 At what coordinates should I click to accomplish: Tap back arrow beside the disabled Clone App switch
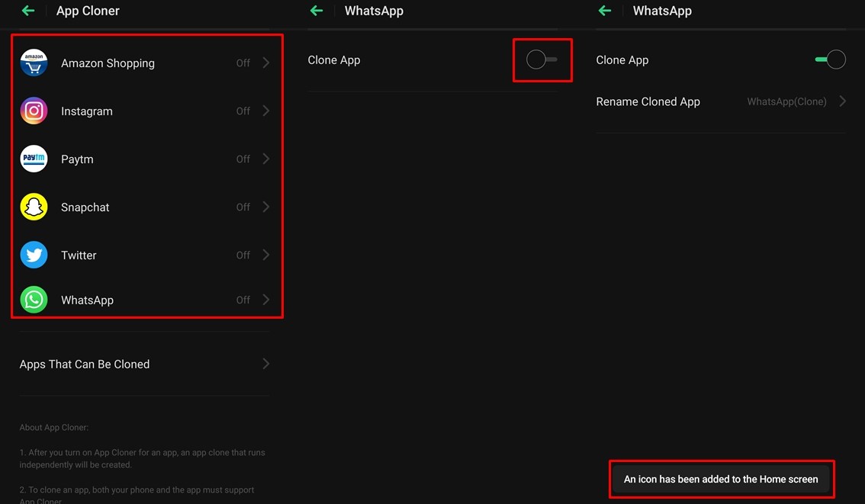click(317, 11)
